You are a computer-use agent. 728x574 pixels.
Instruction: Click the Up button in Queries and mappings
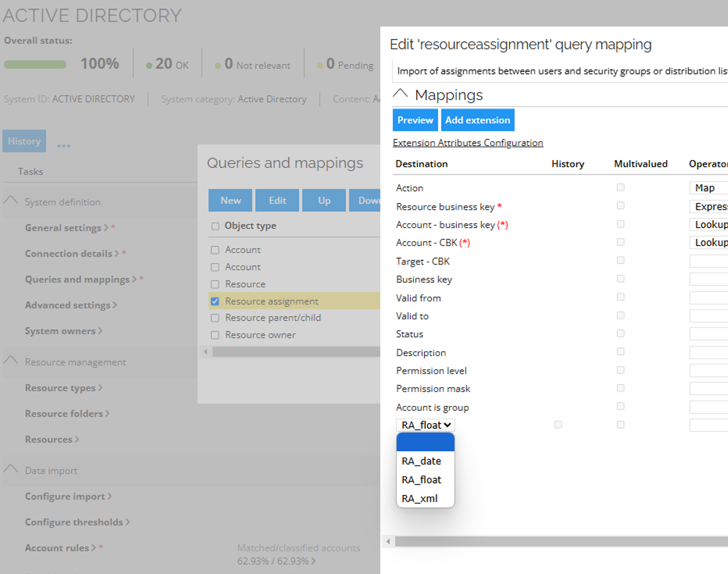[324, 200]
